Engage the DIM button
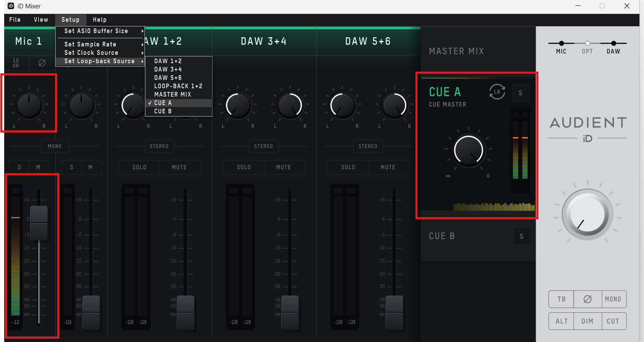 coord(587,321)
